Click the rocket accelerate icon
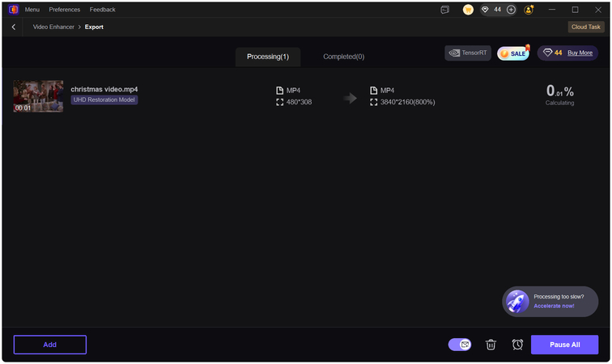The width and height of the screenshot is (612, 364). click(517, 301)
